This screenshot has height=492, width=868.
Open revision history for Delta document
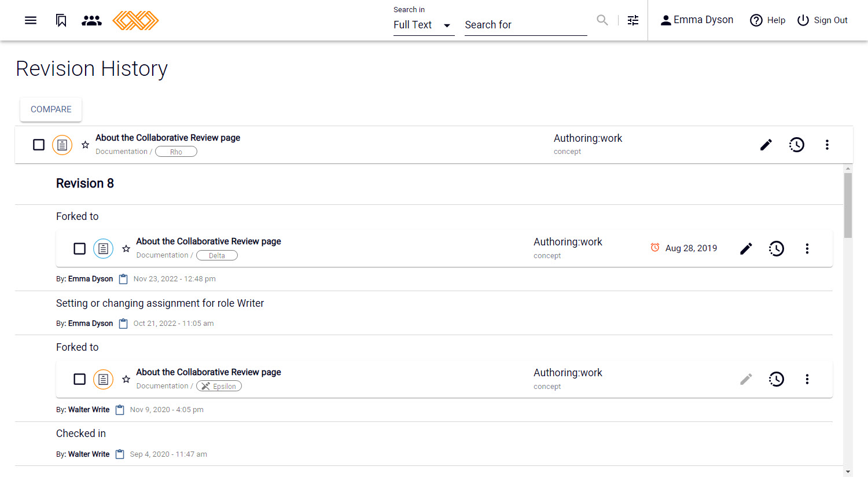(777, 249)
